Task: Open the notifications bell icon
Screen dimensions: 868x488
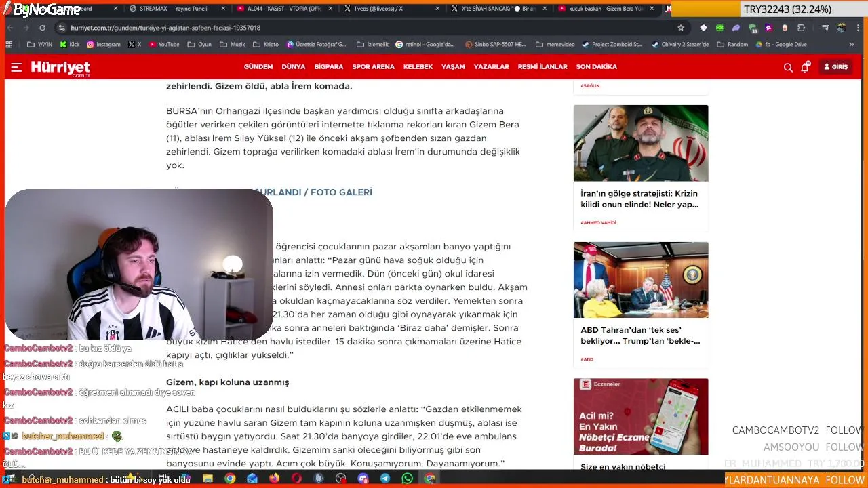Action: click(805, 67)
